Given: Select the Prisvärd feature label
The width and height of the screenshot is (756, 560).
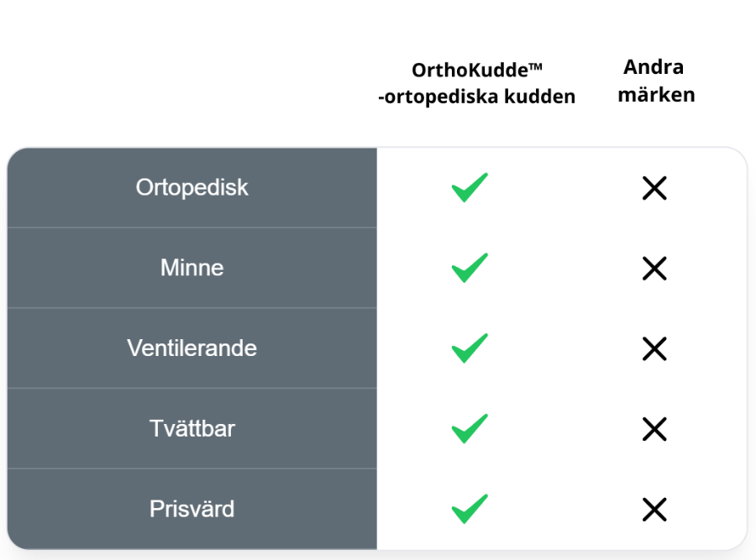Looking at the screenshot, I should (192, 509).
